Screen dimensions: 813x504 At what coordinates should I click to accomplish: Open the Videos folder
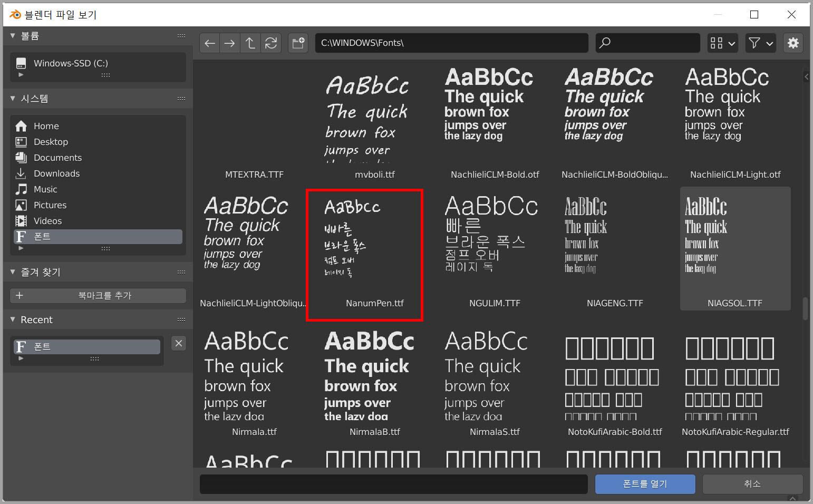click(98, 221)
